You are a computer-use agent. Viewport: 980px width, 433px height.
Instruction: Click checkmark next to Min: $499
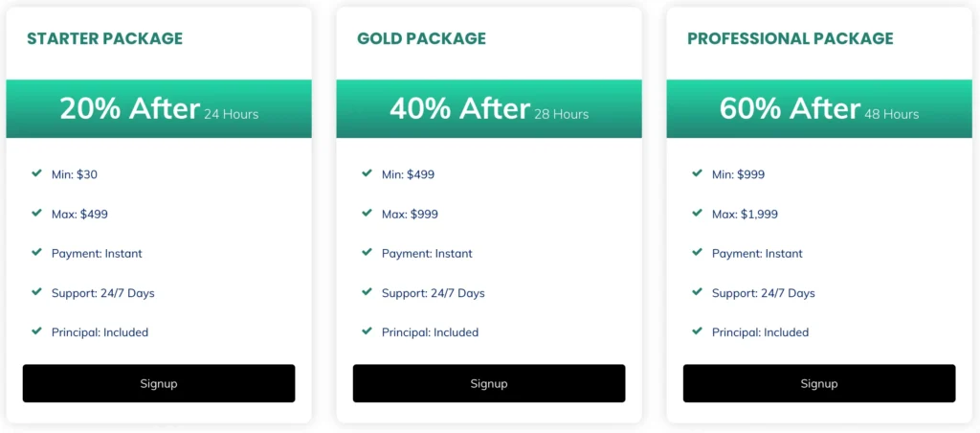[x=367, y=173]
